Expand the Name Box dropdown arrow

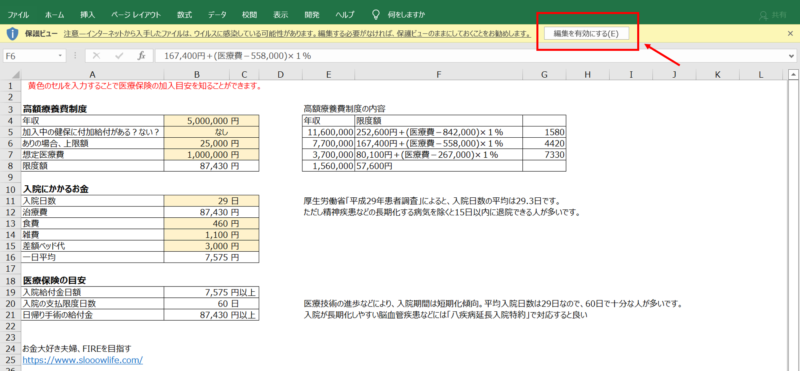[x=61, y=55]
